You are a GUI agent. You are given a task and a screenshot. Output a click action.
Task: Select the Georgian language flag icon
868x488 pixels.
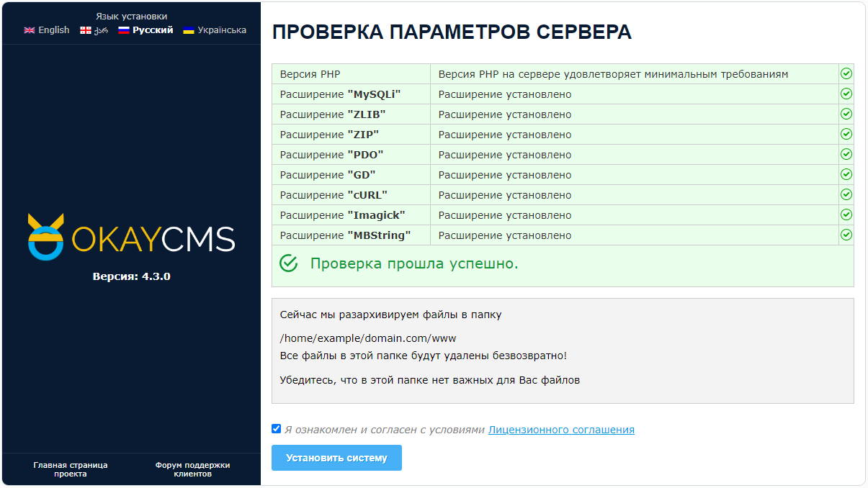pyautogui.click(x=86, y=30)
